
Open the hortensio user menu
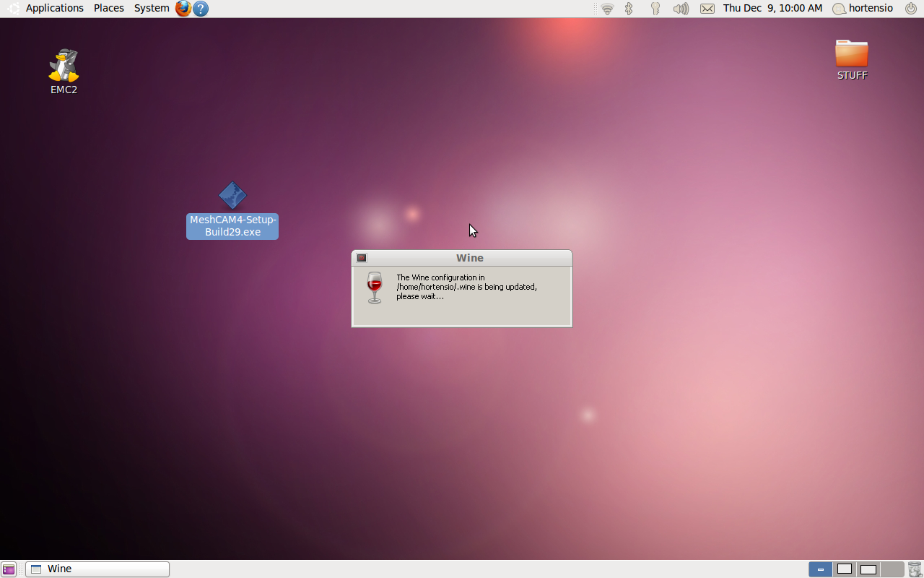click(863, 8)
